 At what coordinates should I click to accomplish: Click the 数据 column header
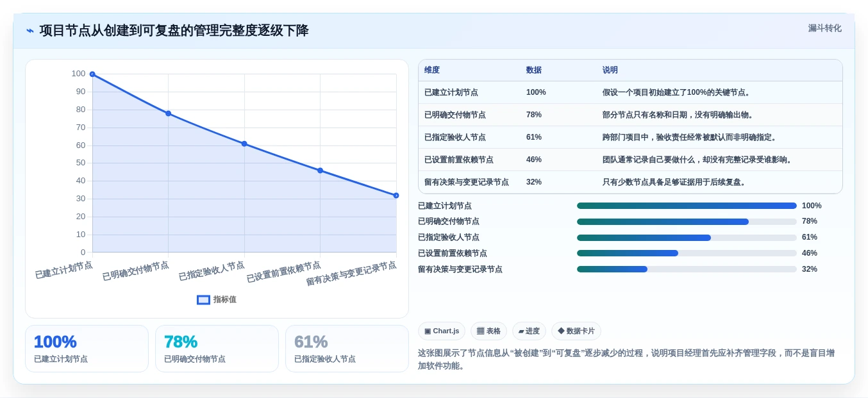(x=534, y=70)
